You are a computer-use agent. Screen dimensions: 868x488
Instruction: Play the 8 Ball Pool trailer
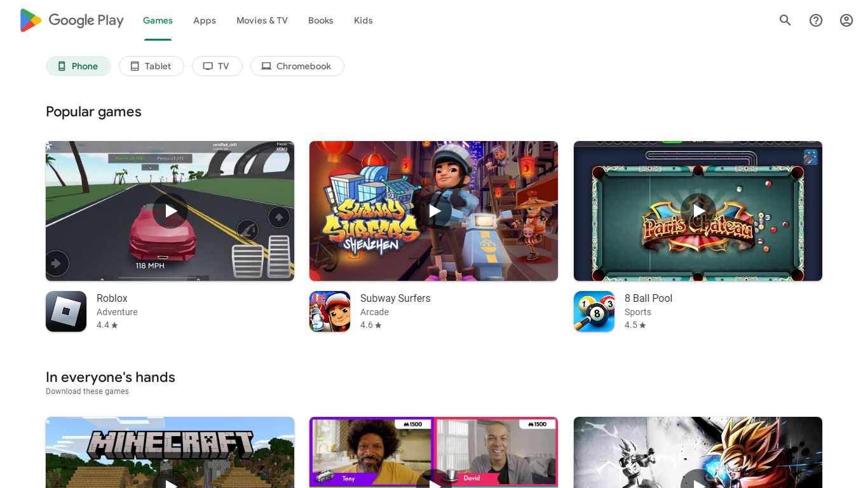click(698, 211)
